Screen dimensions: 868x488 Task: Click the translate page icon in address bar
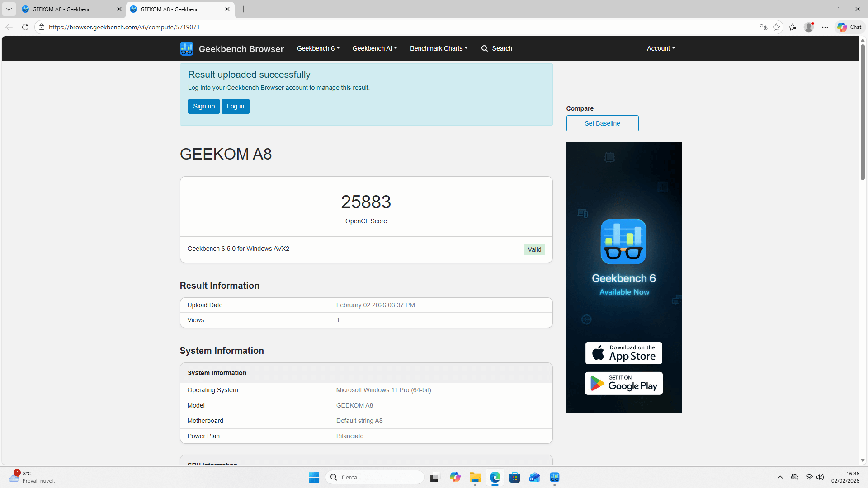point(764,27)
